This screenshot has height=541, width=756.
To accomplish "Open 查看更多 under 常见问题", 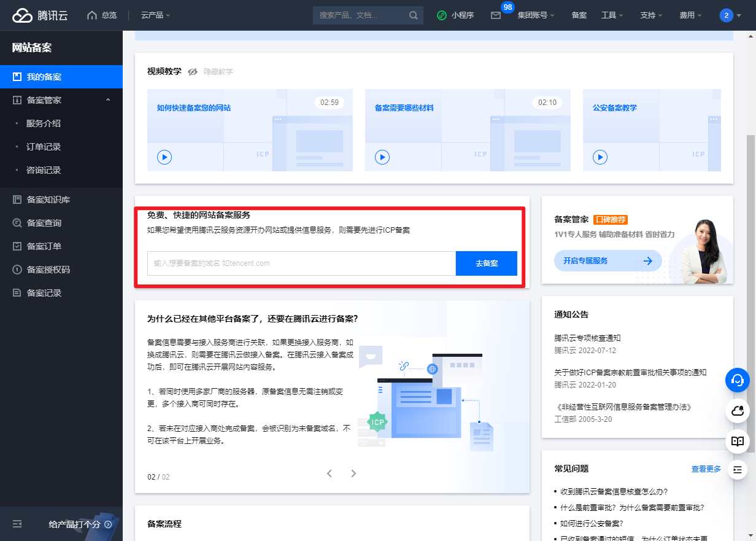I will [705, 469].
